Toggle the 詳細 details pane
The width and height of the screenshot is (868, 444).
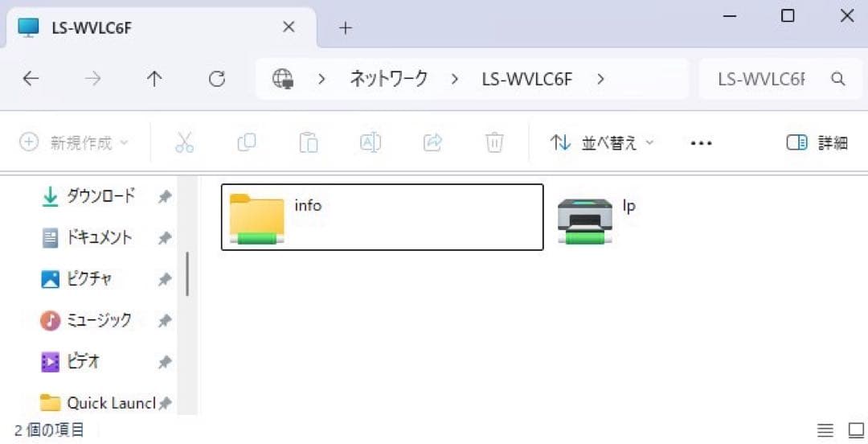point(817,142)
